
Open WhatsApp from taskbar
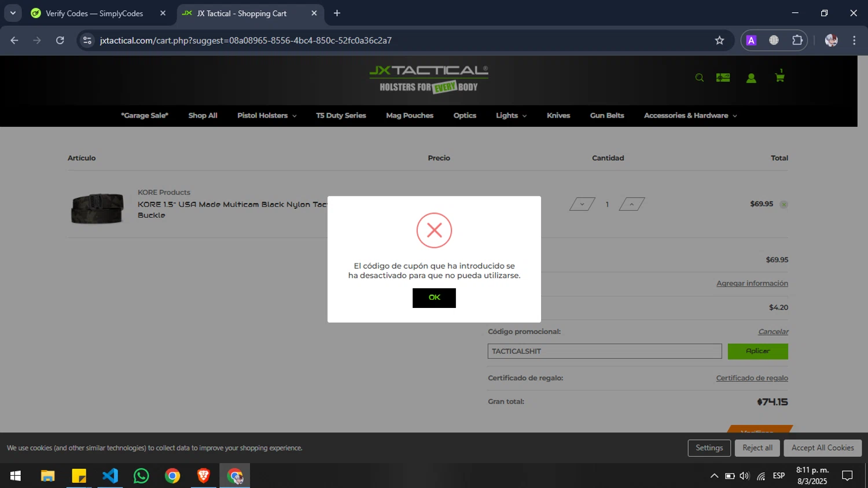(x=141, y=476)
